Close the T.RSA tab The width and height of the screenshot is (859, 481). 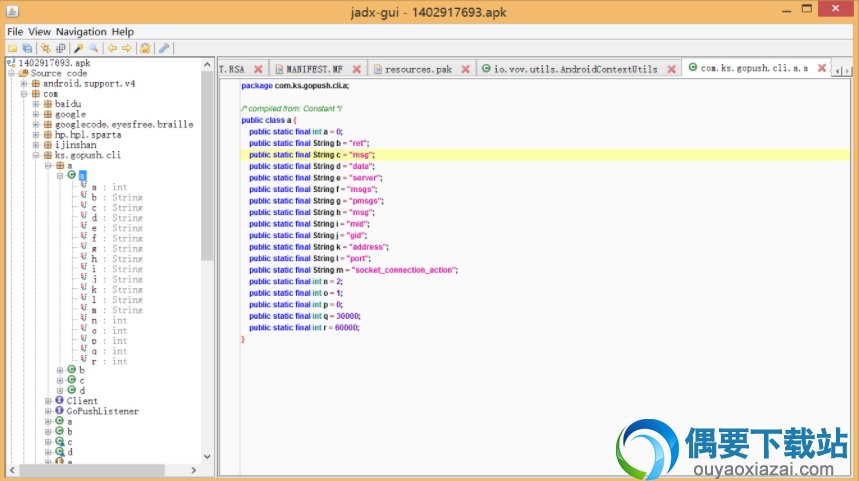258,69
